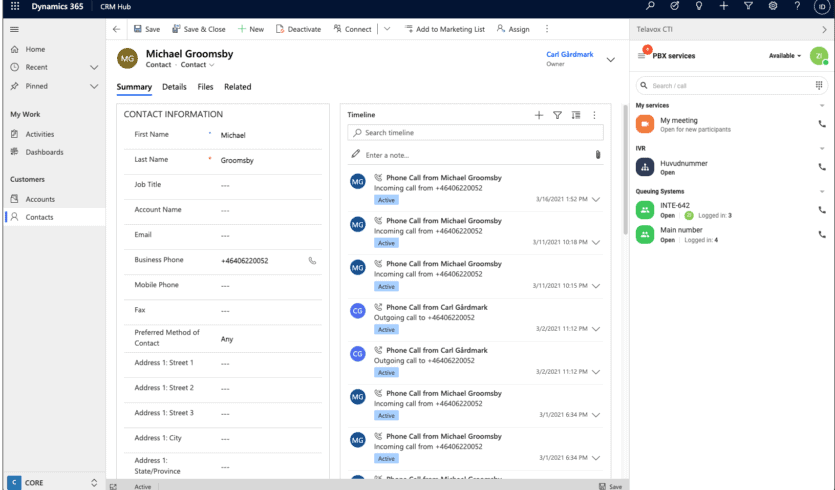Click the My meeting orange video icon
The height and width of the screenshot is (490, 835).
pyautogui.click(x=645, y=124)
